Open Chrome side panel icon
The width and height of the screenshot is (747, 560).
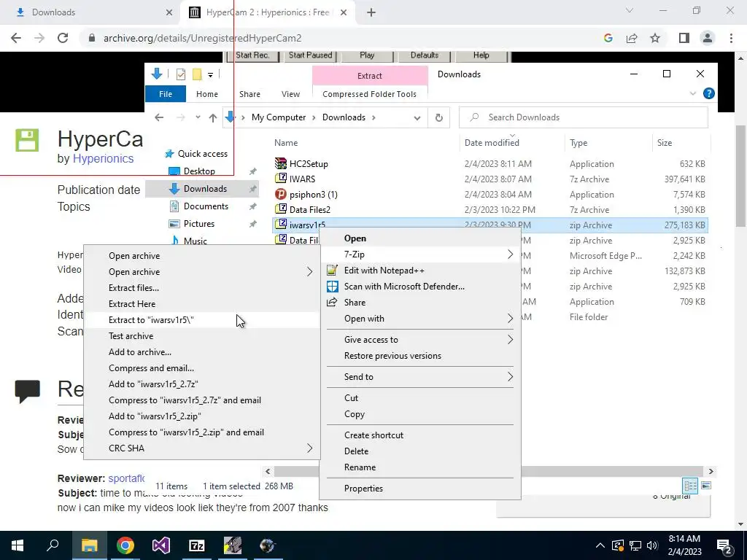click(684, 38)
